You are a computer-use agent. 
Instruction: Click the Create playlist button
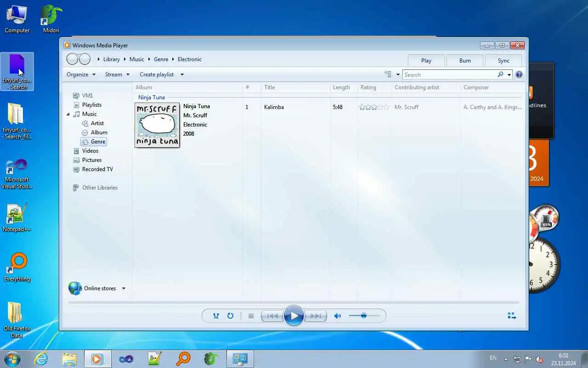tap(157, 75)
